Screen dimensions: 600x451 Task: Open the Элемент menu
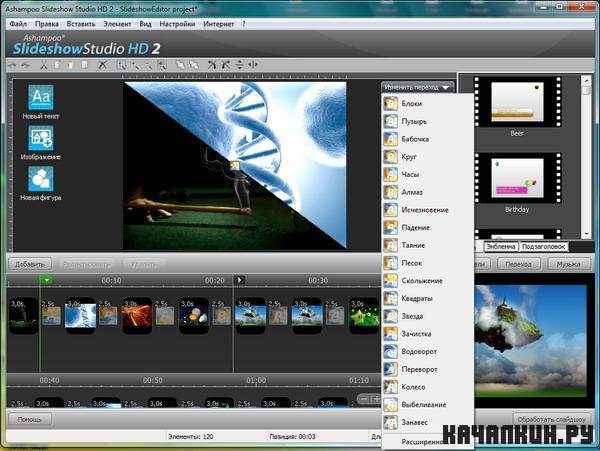pyautogui.click(x=117, y=24)
